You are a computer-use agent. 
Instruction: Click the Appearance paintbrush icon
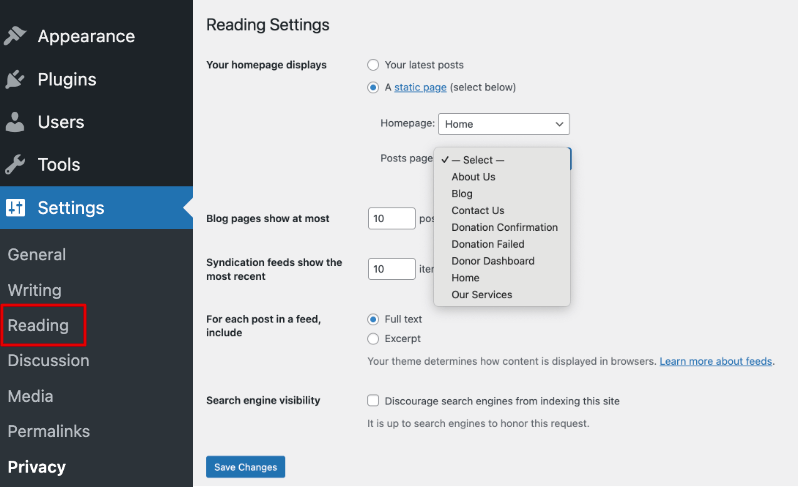click(15, 36)
